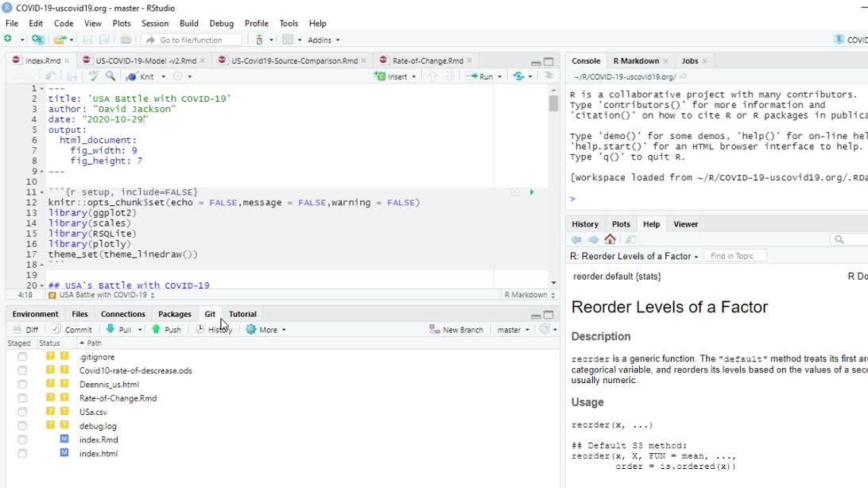Go to next chunk down arrow
Viewport: 868px width, 488px height.
(450, 76)
